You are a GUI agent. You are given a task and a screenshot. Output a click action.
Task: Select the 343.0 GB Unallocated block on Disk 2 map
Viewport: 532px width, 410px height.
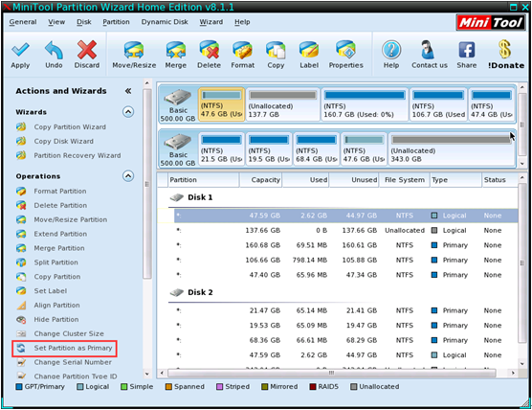point(452,148)
